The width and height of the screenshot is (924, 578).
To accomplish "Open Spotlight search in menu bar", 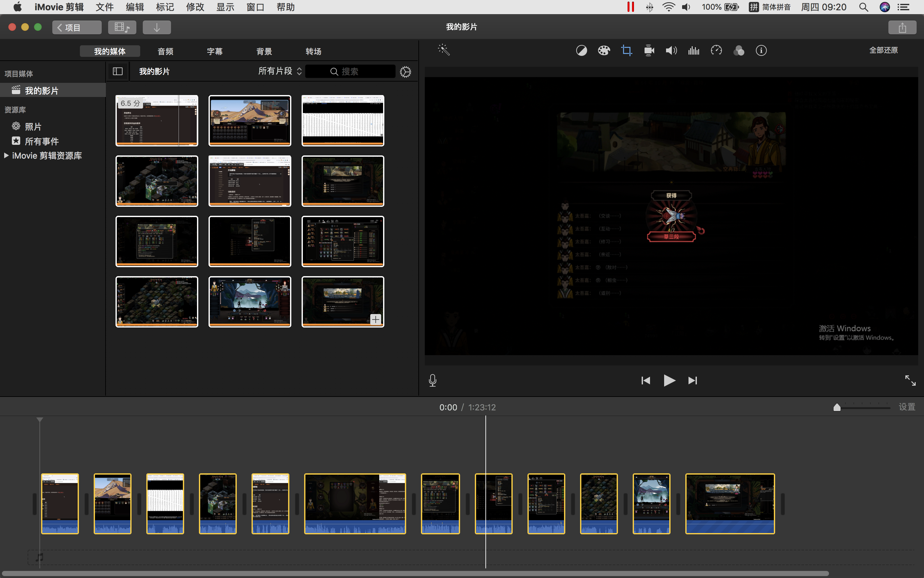I will pyautogui.click(x=864, y=7).
